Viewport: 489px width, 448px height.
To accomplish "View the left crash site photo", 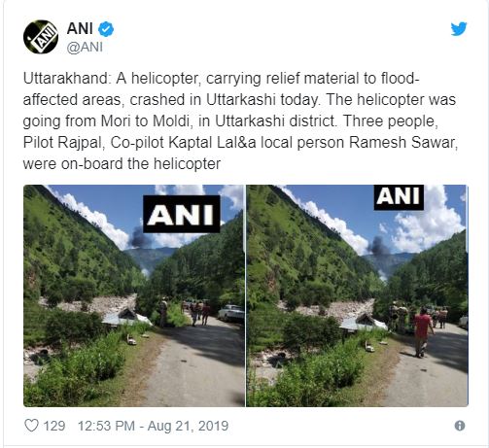I will 134,295.
